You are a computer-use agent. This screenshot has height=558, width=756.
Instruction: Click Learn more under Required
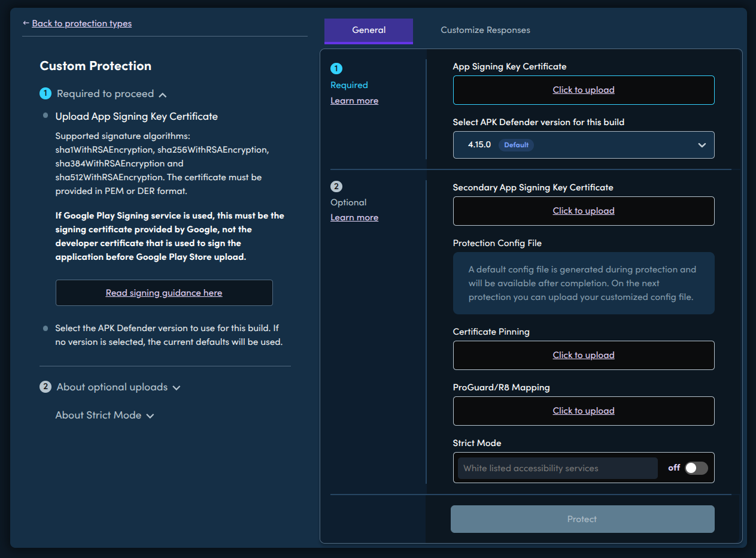354,101
